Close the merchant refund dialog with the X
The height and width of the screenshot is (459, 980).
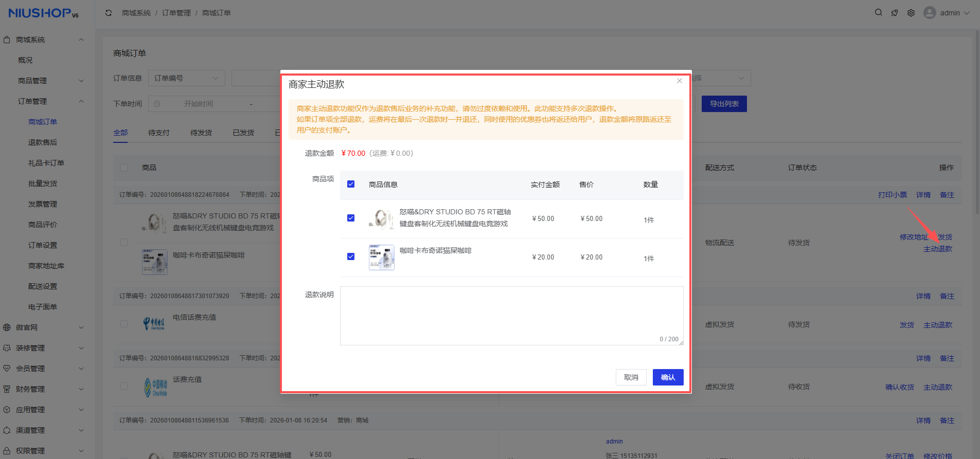(680, 81)
